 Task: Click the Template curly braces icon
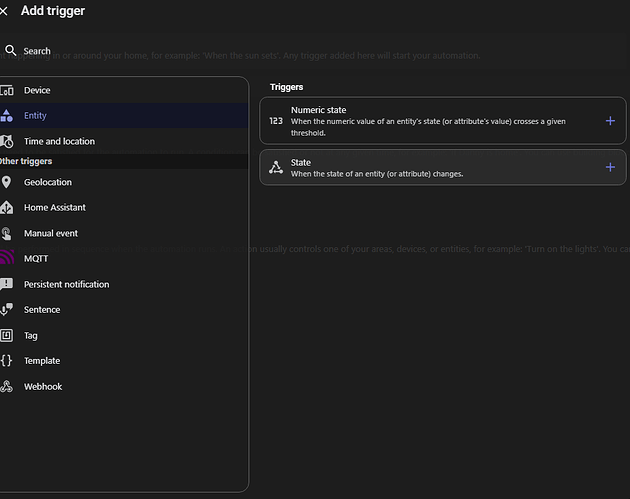[x=6, y=361]
